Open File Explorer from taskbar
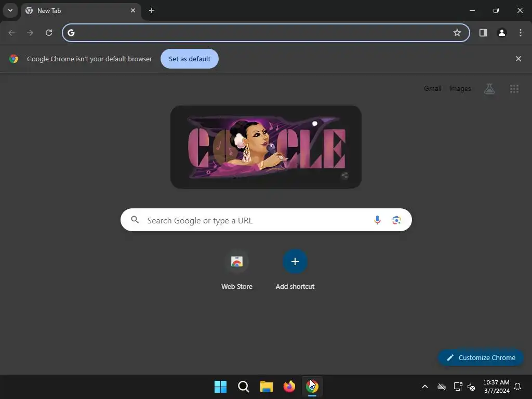This screenshot has width=532, height=399. pyautogui.click(x=267, y=387)
